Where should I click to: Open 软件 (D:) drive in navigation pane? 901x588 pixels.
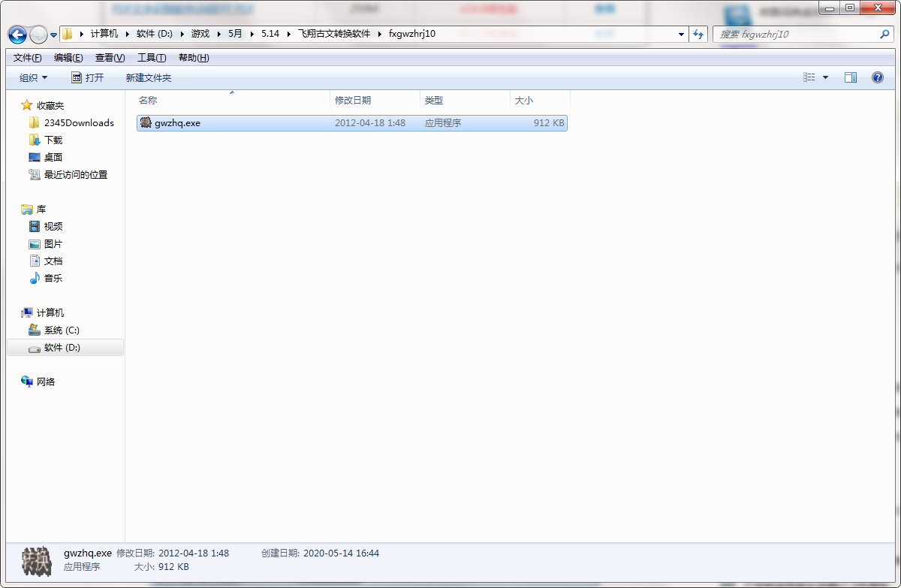(62, 347)
